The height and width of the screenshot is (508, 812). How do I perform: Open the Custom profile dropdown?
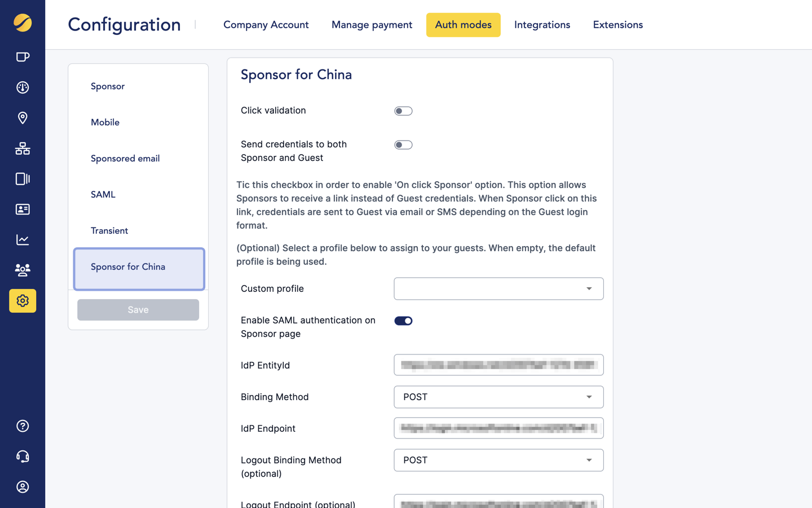pyautogui.click(x=498, y=288)
